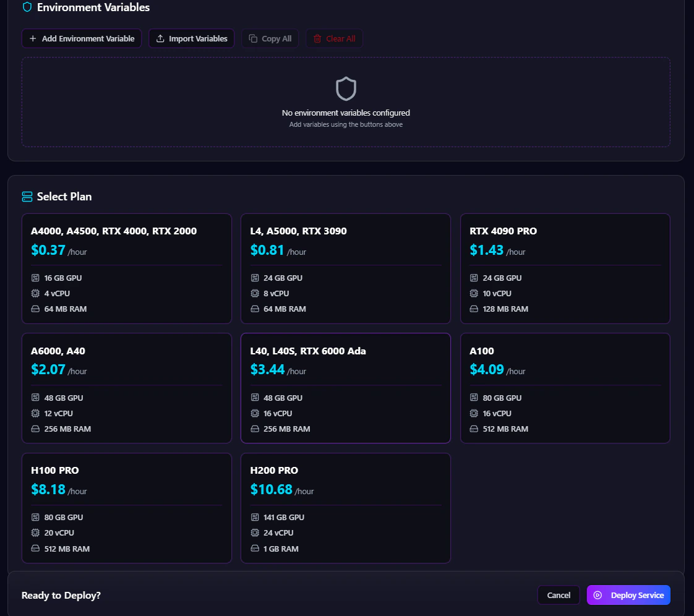Click the GPU icon next to 16 GB GPU
The image size is (694, 616).
(35, 278)
